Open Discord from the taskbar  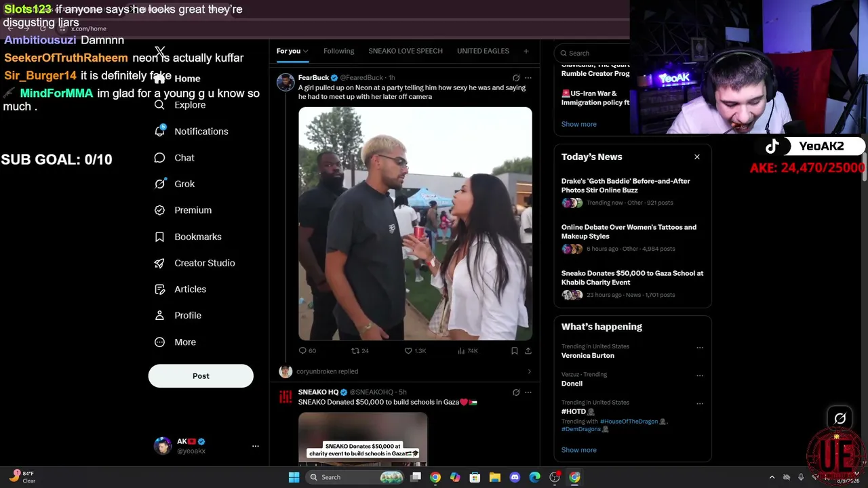tap(515, 477)
